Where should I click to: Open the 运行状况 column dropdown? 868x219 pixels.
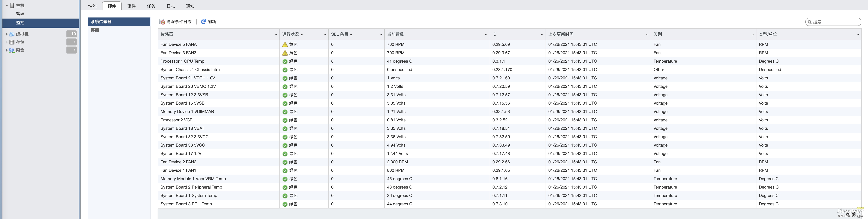click(x=325, y=34)
